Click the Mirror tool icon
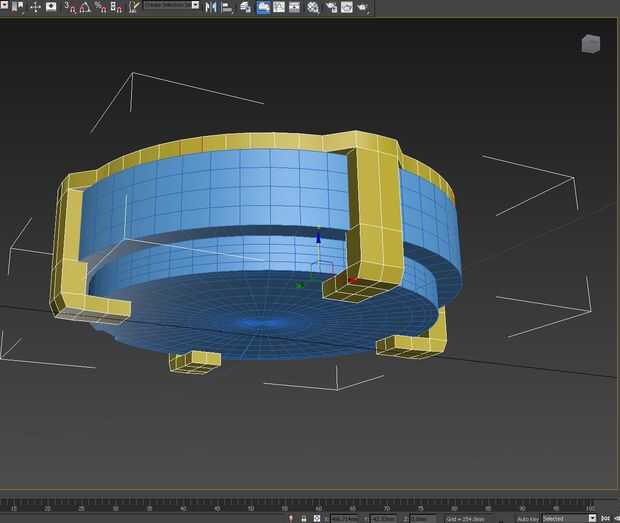 (211, 7)
